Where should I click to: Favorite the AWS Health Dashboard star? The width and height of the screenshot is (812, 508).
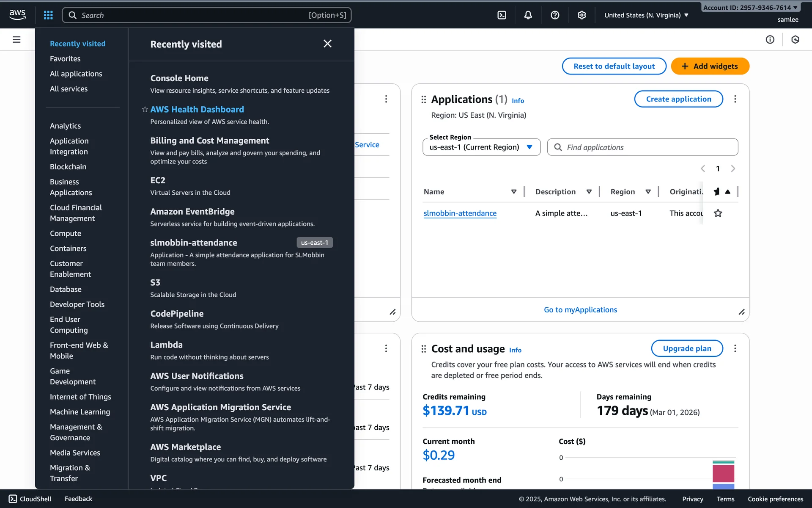click(145, 110)
